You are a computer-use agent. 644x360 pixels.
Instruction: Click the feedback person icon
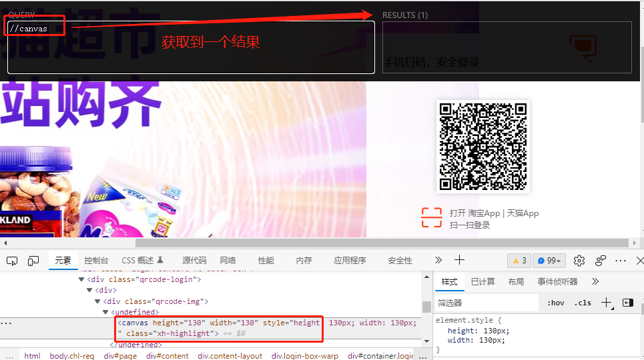(601, 261)
